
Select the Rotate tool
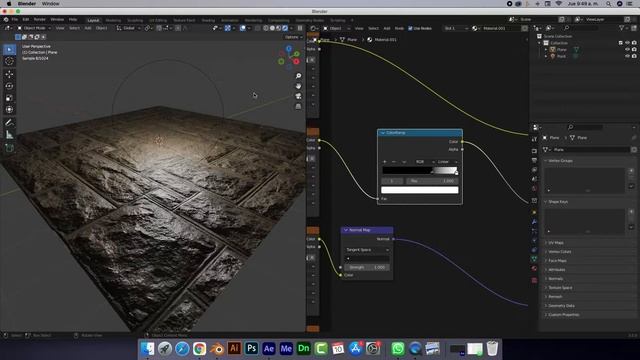click(9, 86)
